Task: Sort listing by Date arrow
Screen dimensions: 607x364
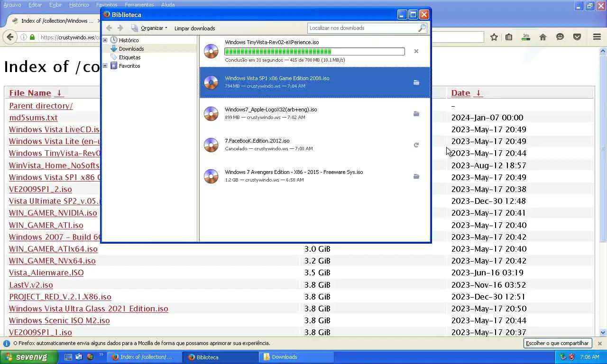Action: pyautogui.click(x=478, y=93)
